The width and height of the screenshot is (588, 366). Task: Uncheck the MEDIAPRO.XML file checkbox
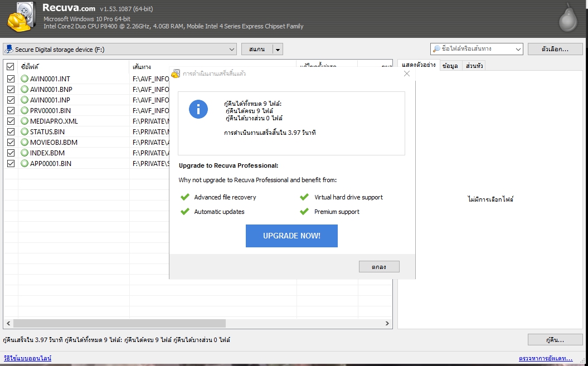click(x=11, y=121)
